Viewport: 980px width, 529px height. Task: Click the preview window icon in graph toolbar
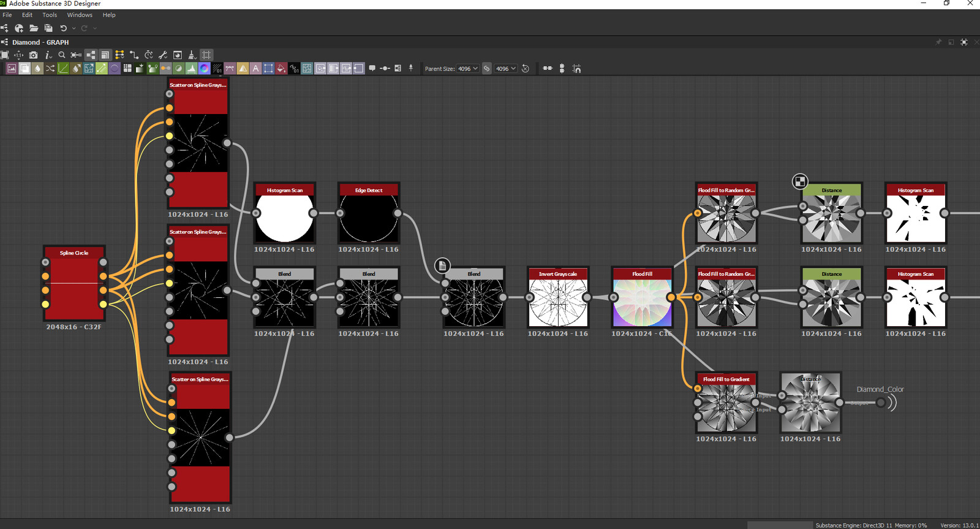(178, 55)
